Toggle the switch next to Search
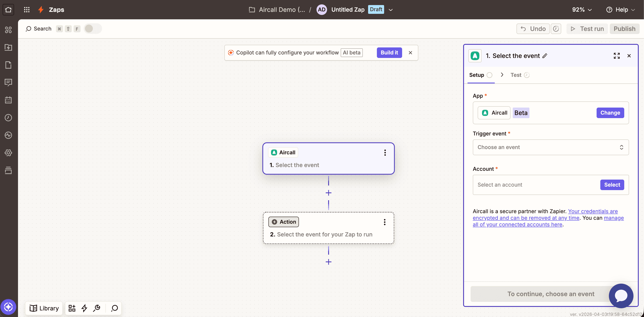This screenshot has width=644, height=317. point(92,29)
